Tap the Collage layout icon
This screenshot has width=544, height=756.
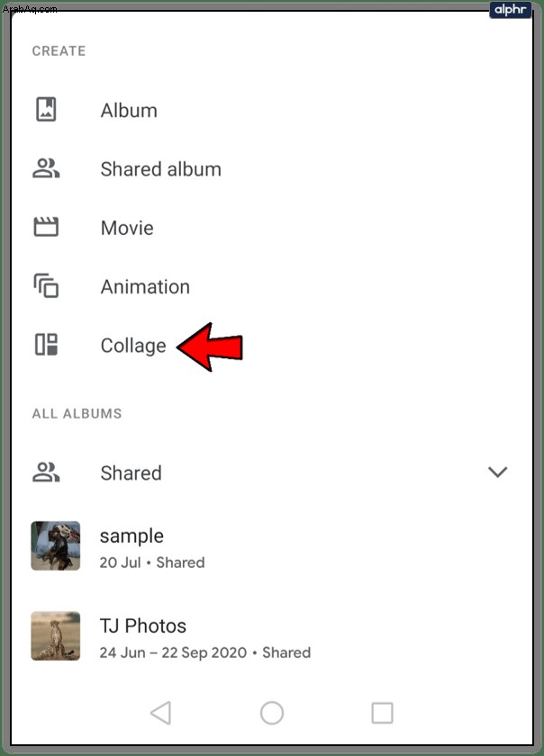click(46, 345)
